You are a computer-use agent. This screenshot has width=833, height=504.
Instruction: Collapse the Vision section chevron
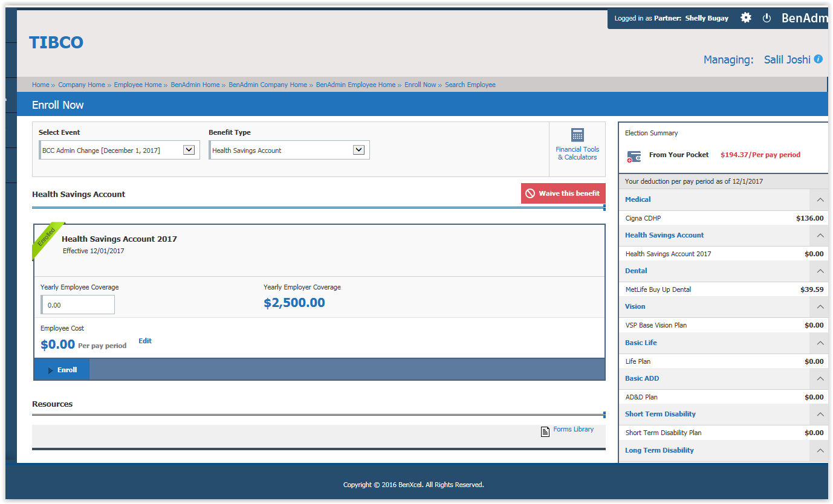pyautogui.click(x=820, y=307)
